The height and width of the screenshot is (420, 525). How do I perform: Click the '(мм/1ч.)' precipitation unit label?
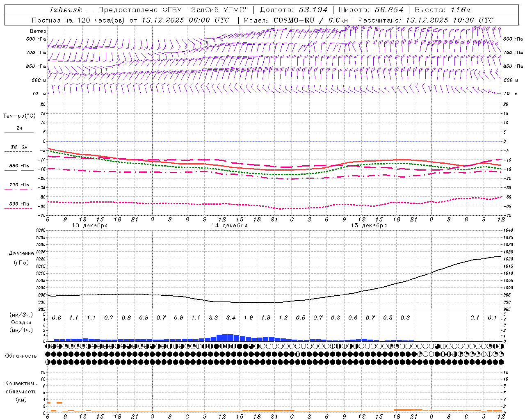(22, 330)
